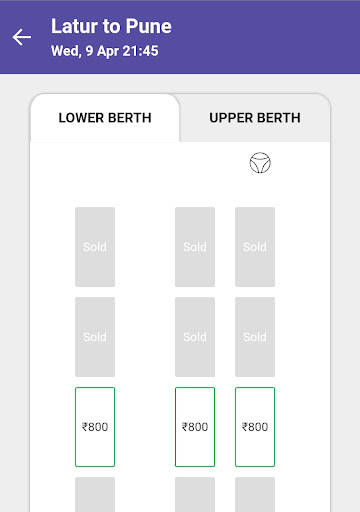Go back using the left arrow icon

click(x=22, y=37)
